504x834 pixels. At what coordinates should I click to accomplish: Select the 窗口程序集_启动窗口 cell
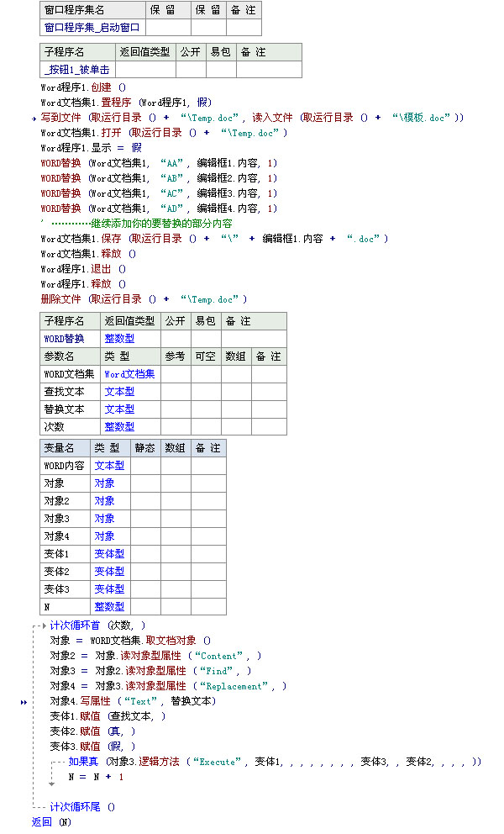coord(92,27)
